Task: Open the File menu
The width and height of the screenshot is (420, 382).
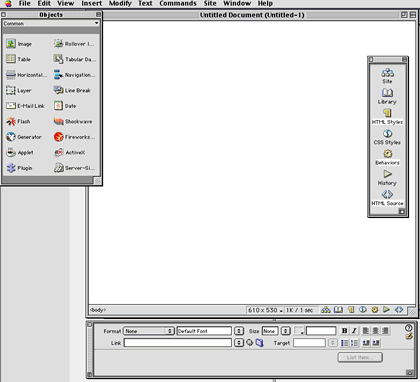Action: tap(25, 3)
